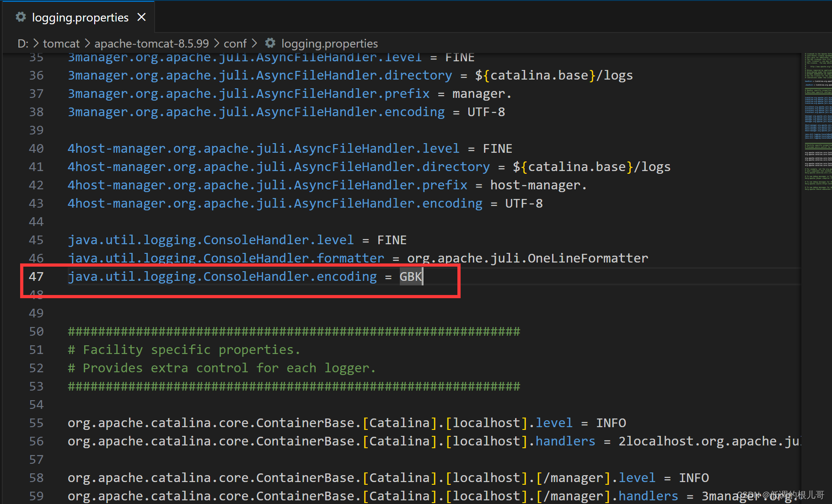Click ${catalina.base}/logs value on line 41

pyautogui.click(x=591, y=167)
